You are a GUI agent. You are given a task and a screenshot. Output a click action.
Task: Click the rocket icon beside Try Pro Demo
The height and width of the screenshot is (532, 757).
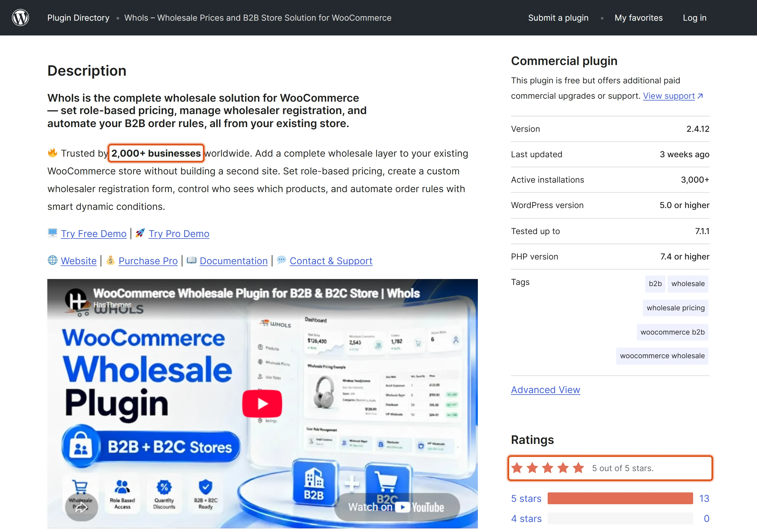coord(140,233)
